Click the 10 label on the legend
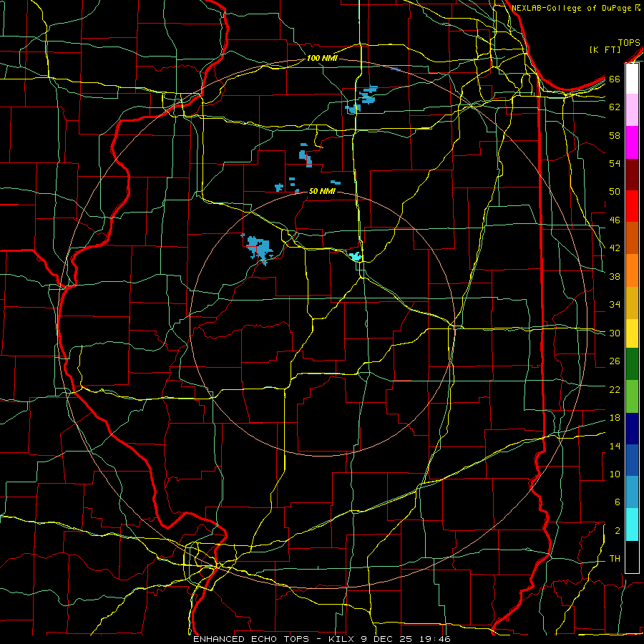The width and height of the screenshot is (644, 644). (x=615, y=474)
